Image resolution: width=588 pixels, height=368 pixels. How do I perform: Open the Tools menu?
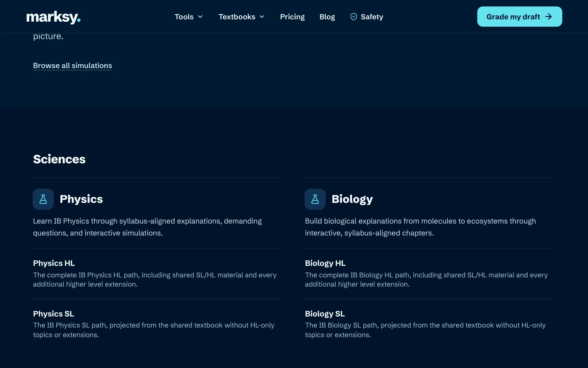click(x=189, y=17)
